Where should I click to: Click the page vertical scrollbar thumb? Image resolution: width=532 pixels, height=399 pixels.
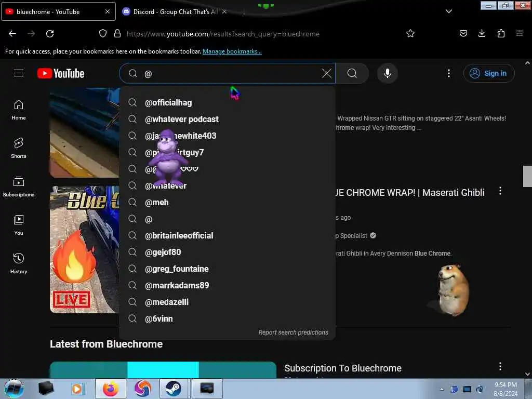pos(527,176)
